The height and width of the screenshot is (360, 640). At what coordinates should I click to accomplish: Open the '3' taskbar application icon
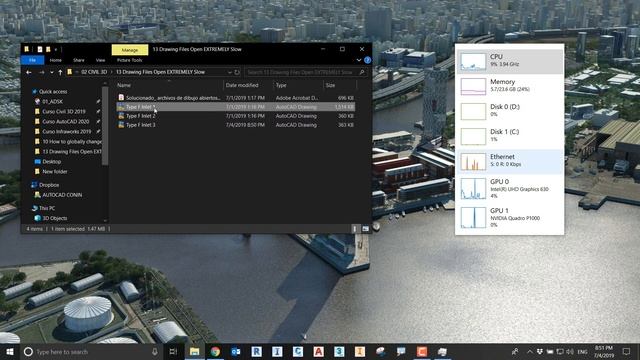point(339,351)
